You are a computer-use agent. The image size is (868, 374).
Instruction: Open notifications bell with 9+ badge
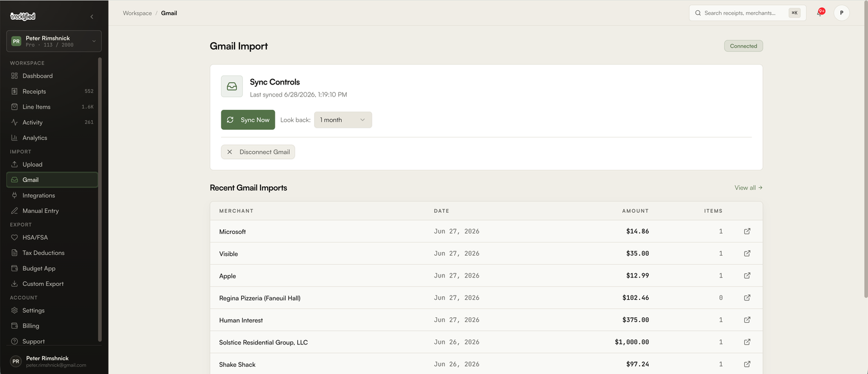[x=820, y=13]
